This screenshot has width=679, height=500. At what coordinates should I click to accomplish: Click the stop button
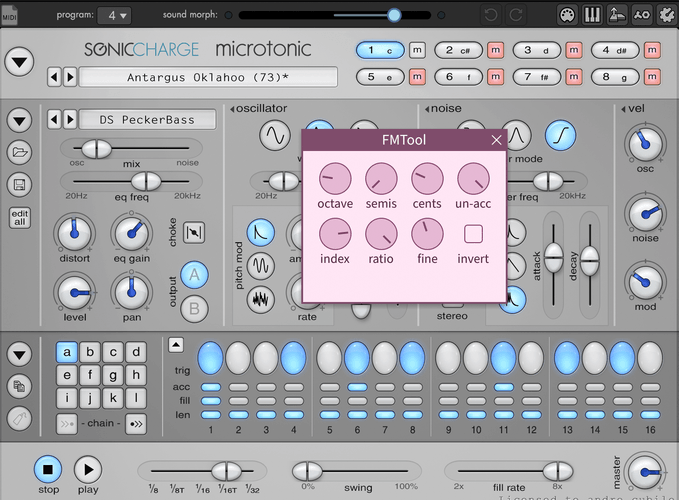tap(48, 469)
